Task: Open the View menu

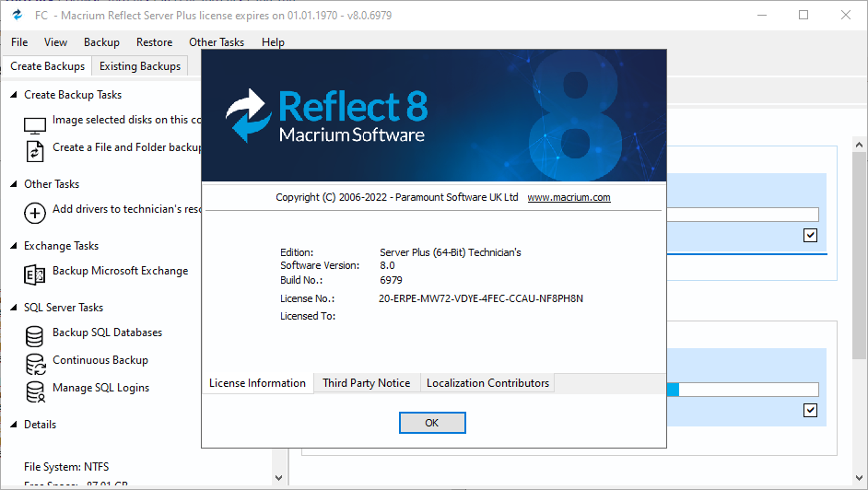Action: (x=55, y=42)
